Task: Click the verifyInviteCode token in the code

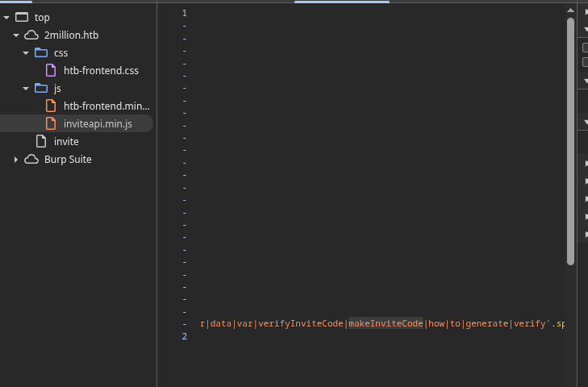Action: (x=301, y=323)
